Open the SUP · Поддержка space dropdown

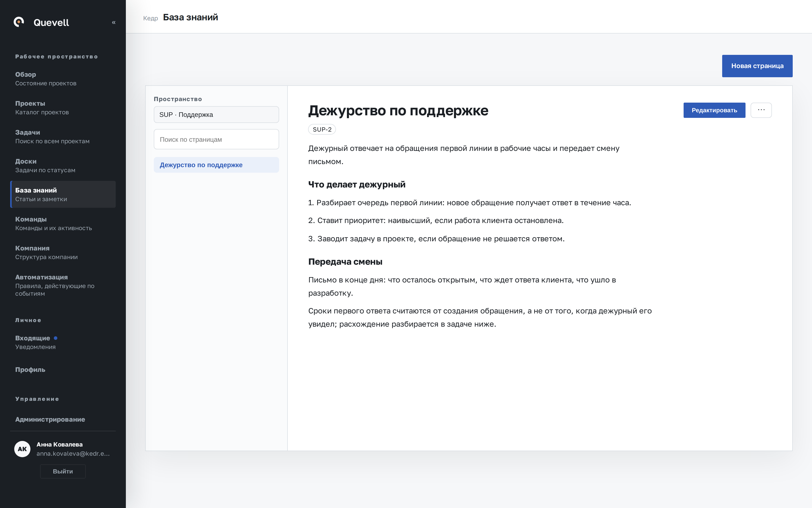click(x=216, y=115)
